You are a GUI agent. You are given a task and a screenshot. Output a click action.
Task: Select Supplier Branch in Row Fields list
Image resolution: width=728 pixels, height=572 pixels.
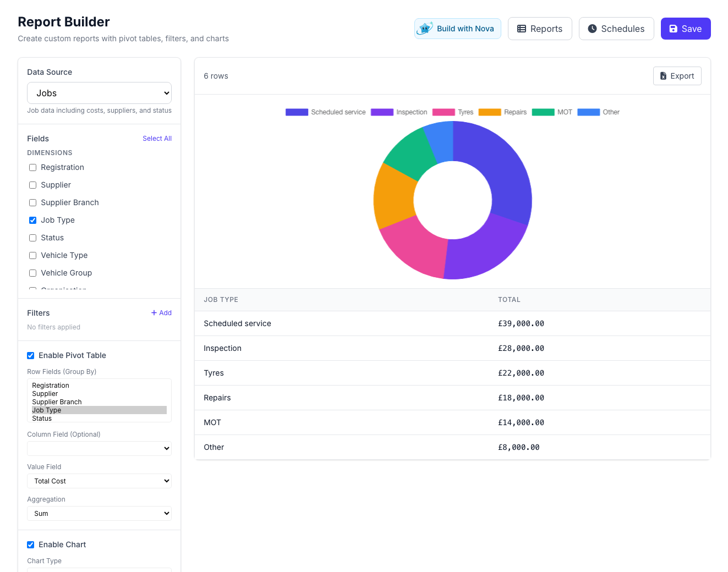coord(99,402)
